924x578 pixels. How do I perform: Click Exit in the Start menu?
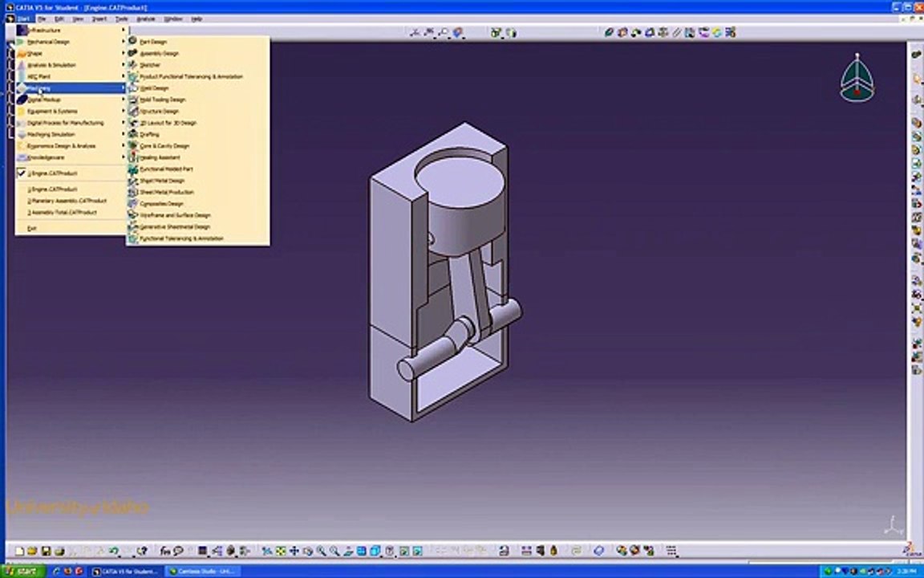tap(71, 228)
